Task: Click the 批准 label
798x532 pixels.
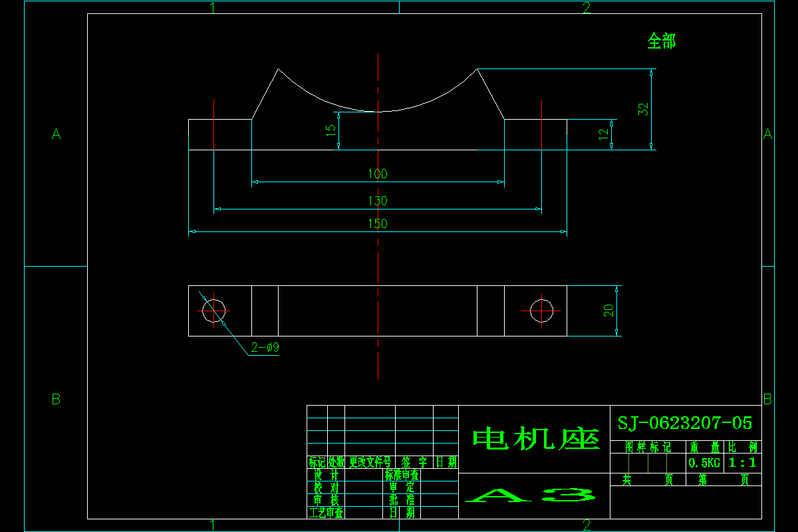Action: point(402,500)
